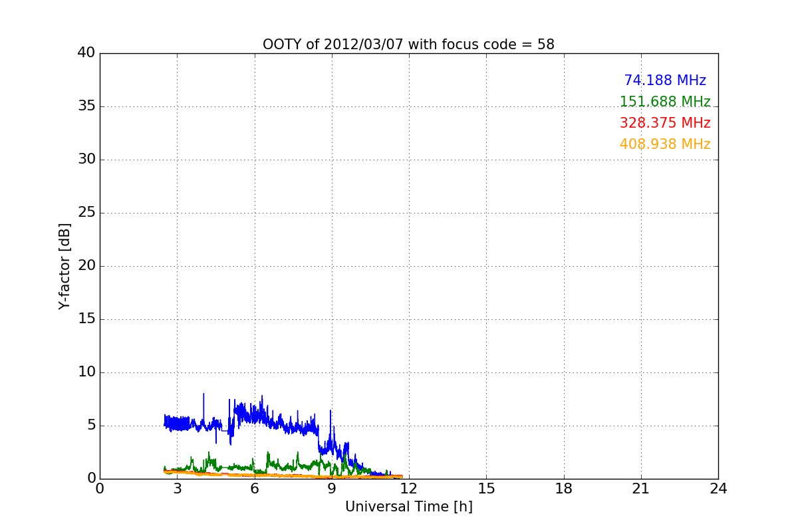Click the x-axis tick label '18'
The width and height of the screenshot is (798, 532).
tap(564, 488)
